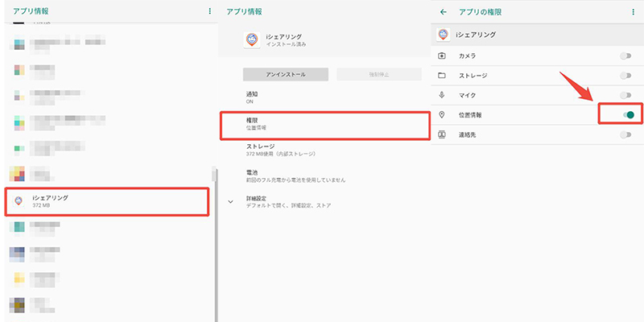This screenshot has width=644, height=322.
Task: Expand the 詳細設定 section chevron
Action: click(x=230, y=202)
